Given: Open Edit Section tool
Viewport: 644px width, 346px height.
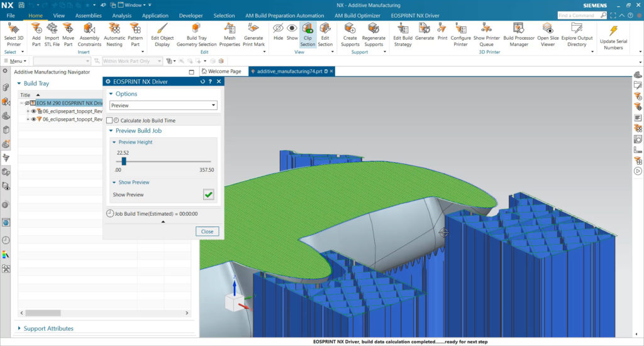Looking at the screenshot, I should (x=325, y=35).
